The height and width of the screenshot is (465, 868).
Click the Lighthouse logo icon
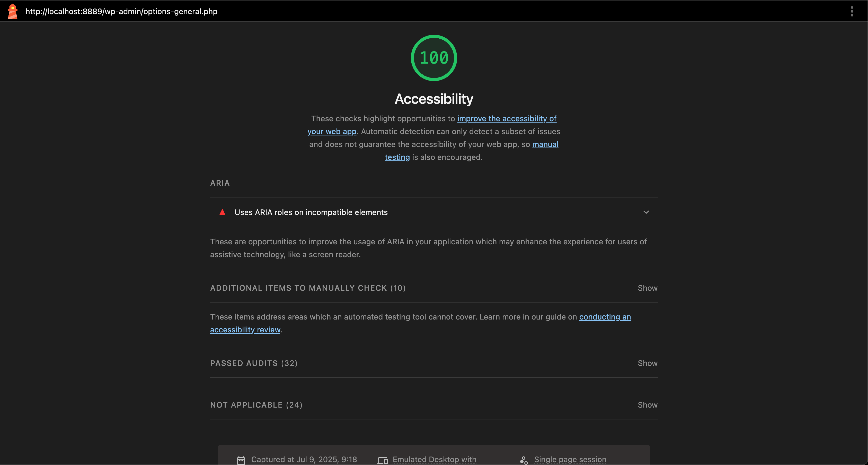12,12
